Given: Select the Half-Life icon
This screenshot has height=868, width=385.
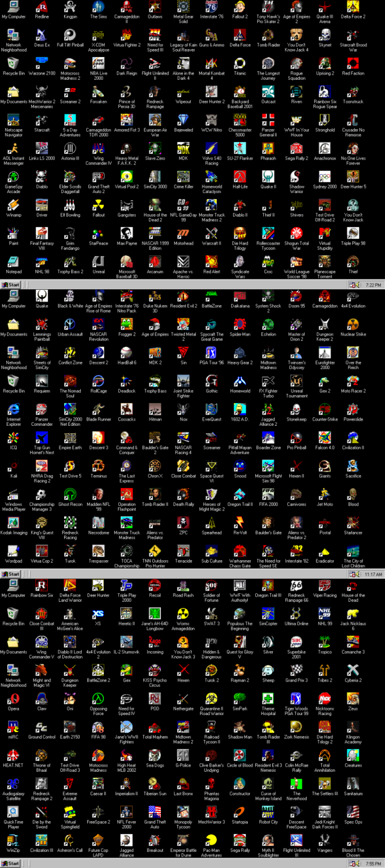Looking at the screenshot, I should tap(240, 177).
